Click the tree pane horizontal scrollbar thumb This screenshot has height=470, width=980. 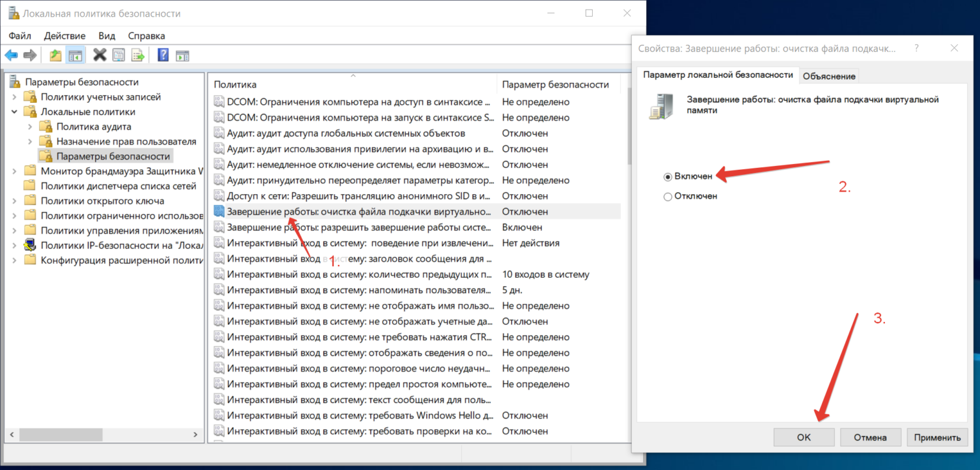(x=60, y=434)
